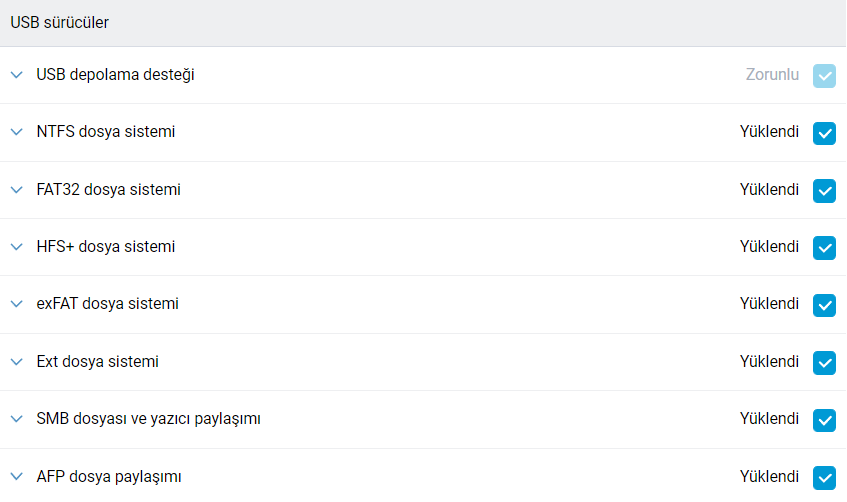Screen dimensions: 847x502
Task: Expand SMB dosyası ve yazıcı paylaşımı chevron
Action: [x=16, y=419]
